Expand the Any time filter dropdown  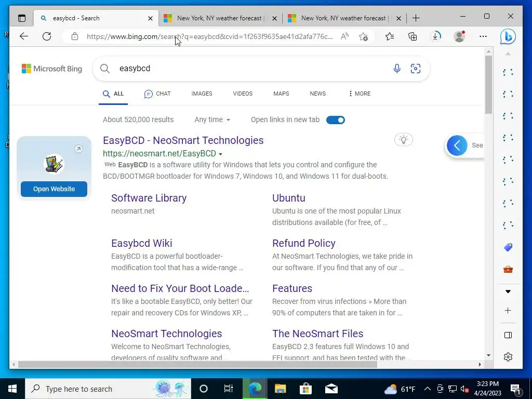coord(212,120)
